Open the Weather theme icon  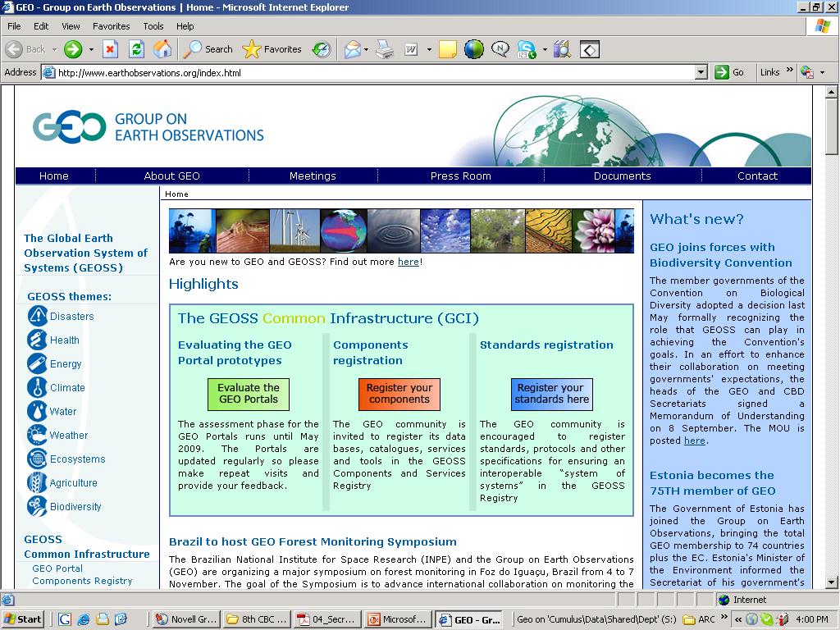pos(38,435)
